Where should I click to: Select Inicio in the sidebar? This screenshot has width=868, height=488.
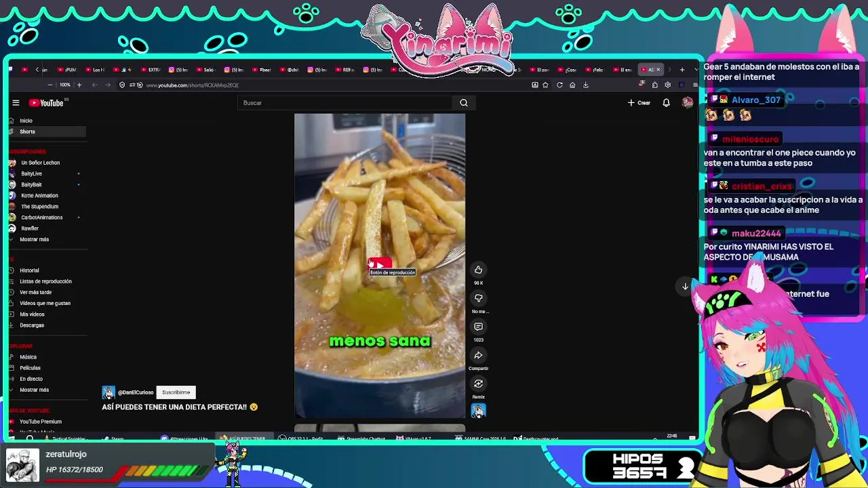point(26,121)
